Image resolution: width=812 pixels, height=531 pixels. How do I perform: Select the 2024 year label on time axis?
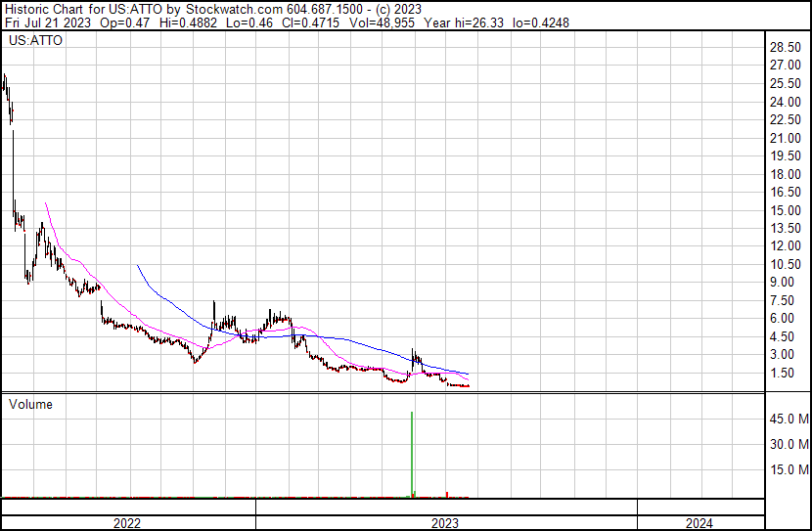(699, 523)
